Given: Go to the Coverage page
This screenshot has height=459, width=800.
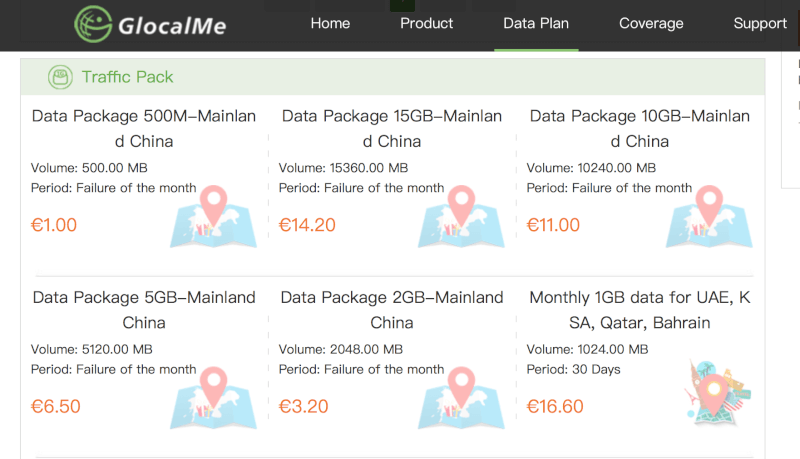Looking at the screenshot, I should click(651, 23).
